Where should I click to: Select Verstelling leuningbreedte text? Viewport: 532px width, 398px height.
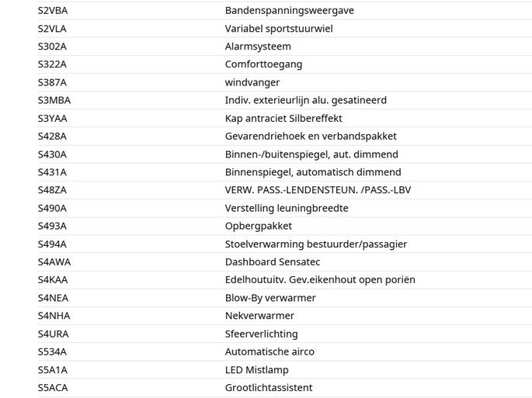(x=287, y=208)
